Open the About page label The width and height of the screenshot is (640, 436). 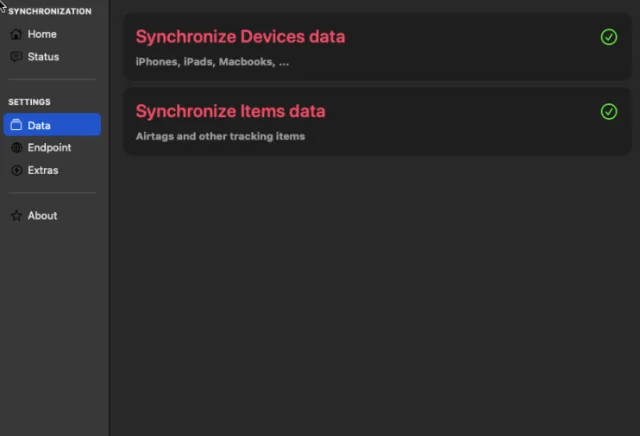pyautogui.click(x=42, y=216)
